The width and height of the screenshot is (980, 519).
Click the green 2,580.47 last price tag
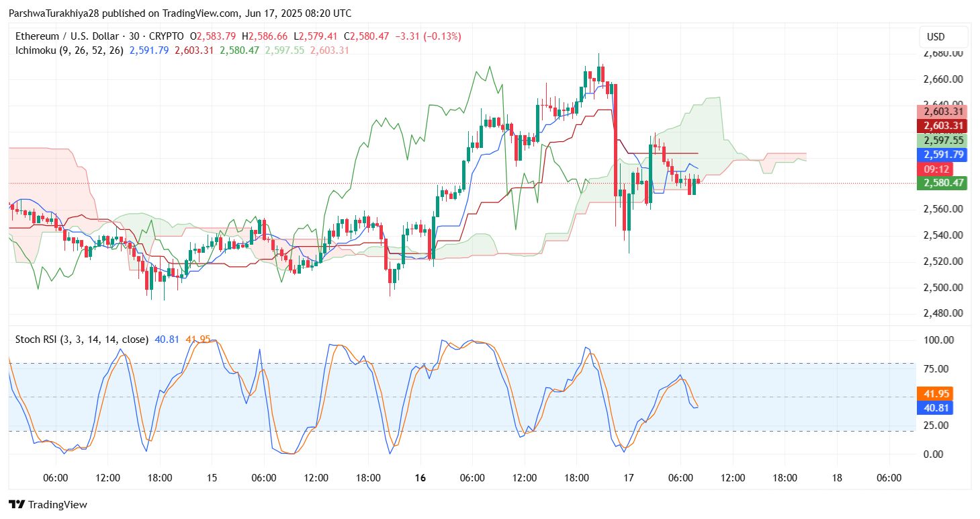[x=942, y=183]
